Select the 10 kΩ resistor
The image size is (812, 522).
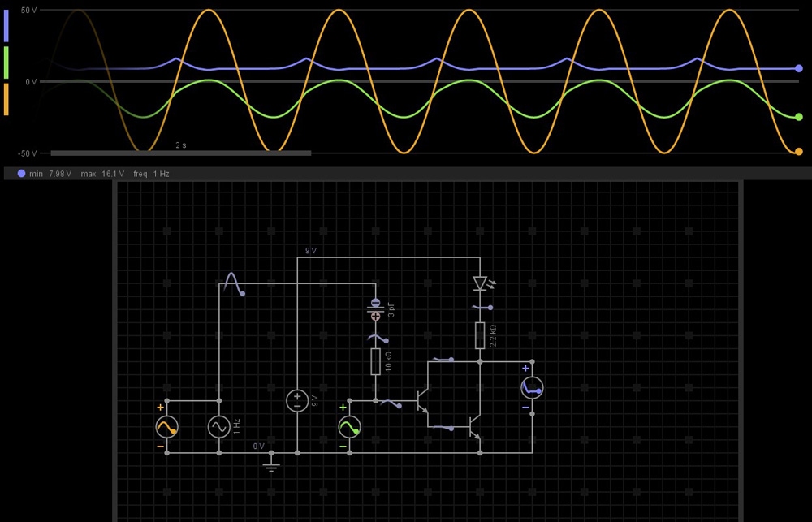[x=375, y=361]
